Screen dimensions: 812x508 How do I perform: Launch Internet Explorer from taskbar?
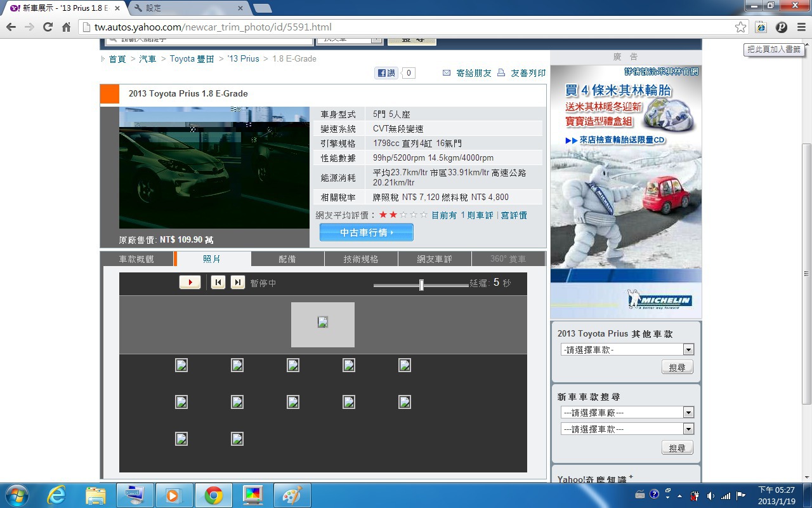click(x=56, y=495)
